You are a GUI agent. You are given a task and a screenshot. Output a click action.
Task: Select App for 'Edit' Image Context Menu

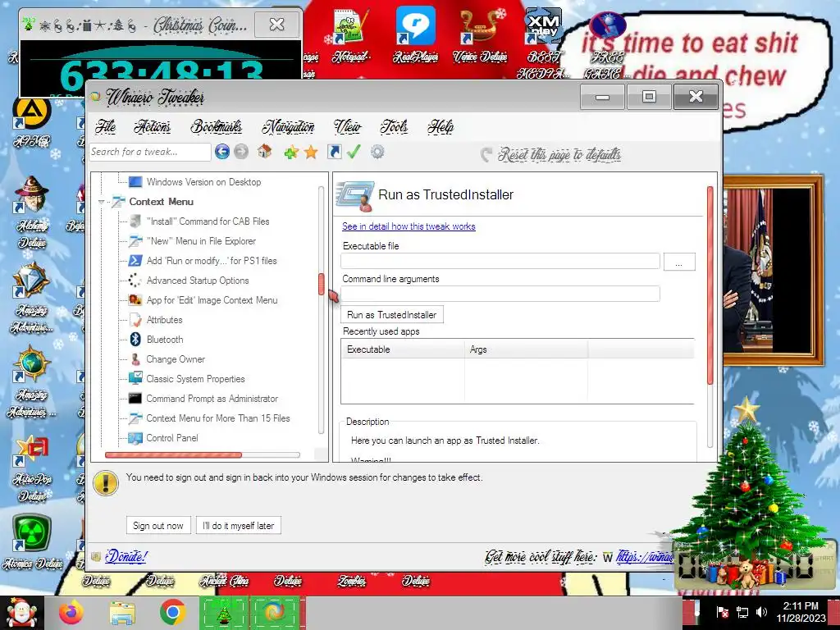point(212,300)
